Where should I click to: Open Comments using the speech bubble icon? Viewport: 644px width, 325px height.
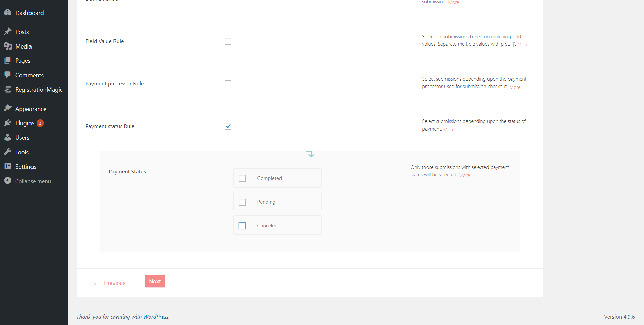tap(7, 75)
